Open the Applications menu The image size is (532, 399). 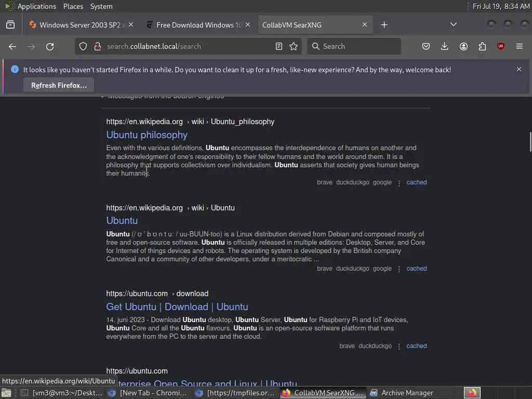pos(37,6)
